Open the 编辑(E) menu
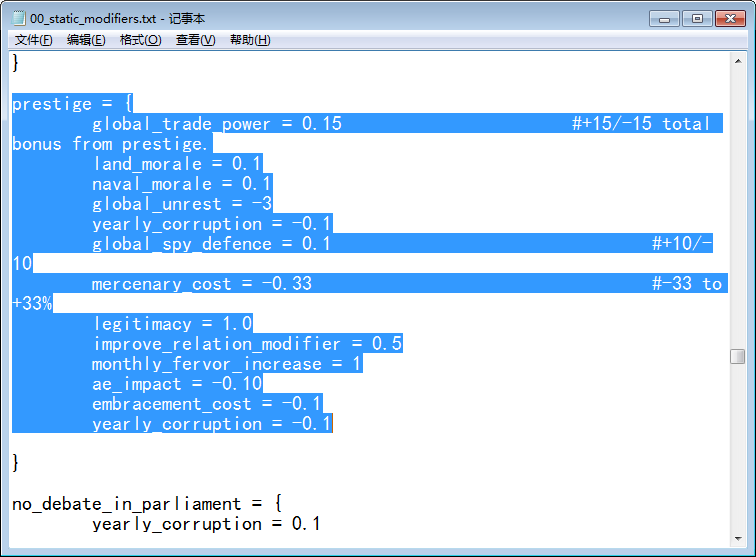 coord(86,40)
